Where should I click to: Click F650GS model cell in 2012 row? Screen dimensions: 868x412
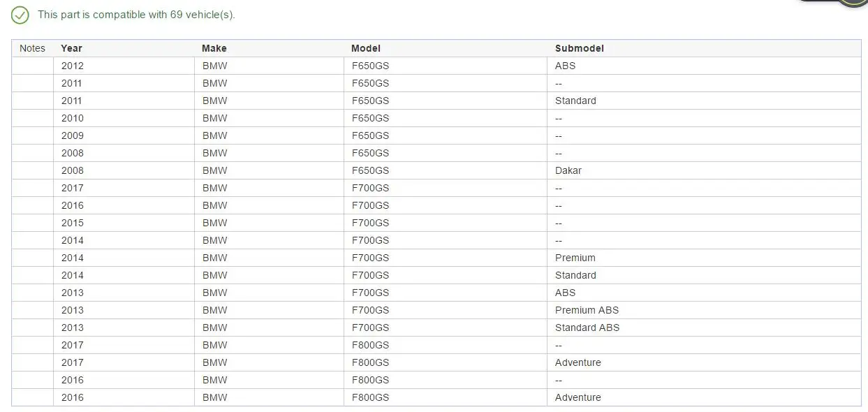tap(370, 66)
